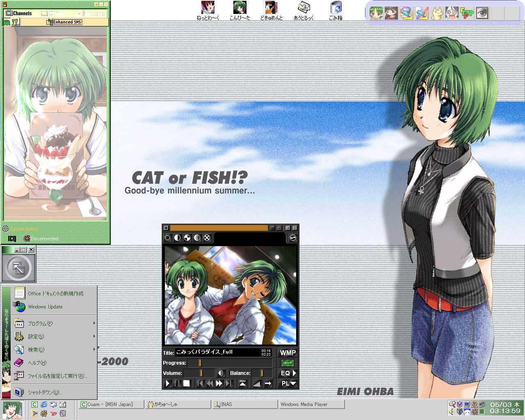Click the crossed circle icon in player
525x420 pixels.
pyautogui.click(x=207, y=238)
